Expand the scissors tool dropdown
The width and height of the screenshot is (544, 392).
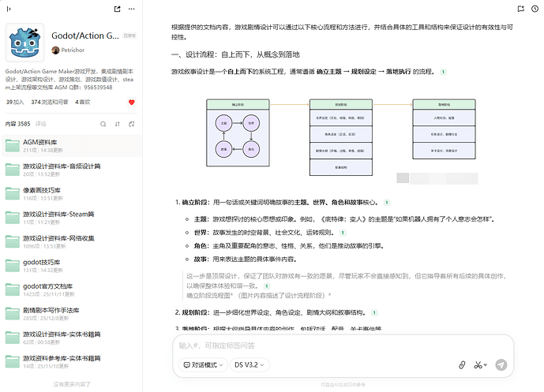(480, 365)
